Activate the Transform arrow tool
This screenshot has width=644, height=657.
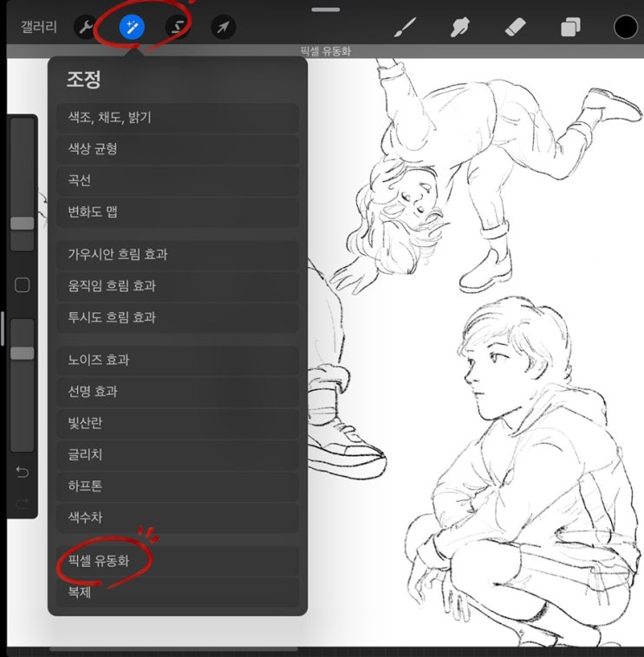coord(223,28)
